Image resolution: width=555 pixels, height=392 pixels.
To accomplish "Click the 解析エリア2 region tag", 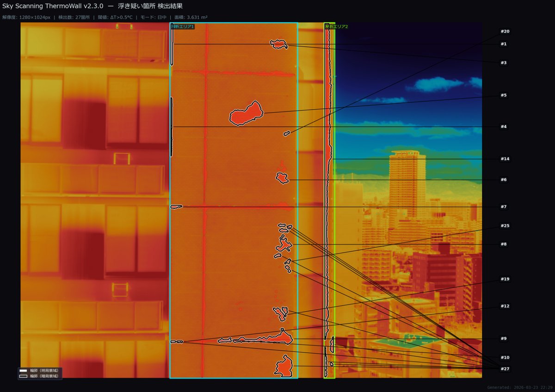I will click(336, 27).
